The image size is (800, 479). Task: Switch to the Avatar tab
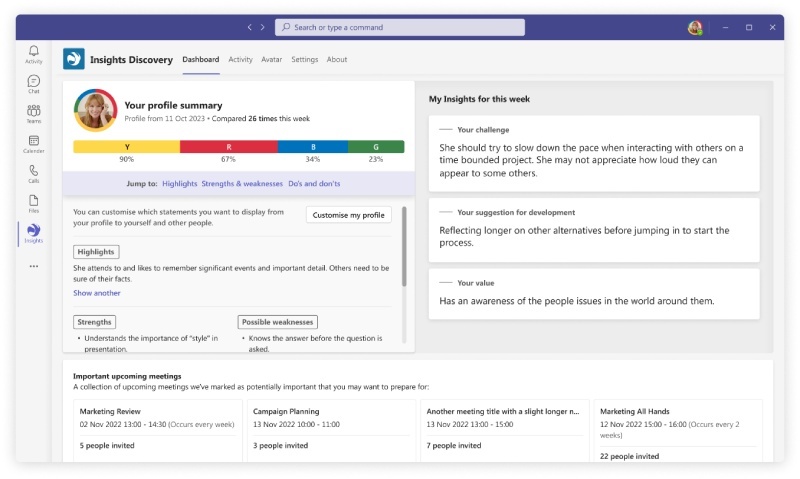271,59
